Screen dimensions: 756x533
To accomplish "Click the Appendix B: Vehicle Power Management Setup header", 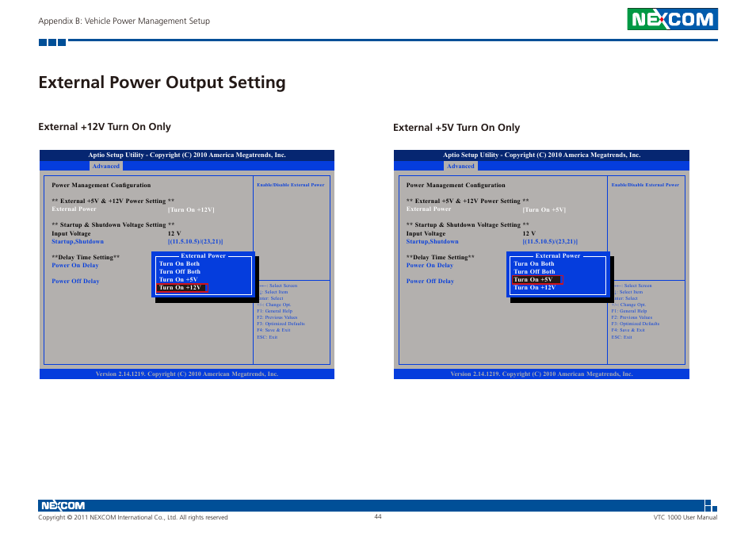I will point(124,21).
